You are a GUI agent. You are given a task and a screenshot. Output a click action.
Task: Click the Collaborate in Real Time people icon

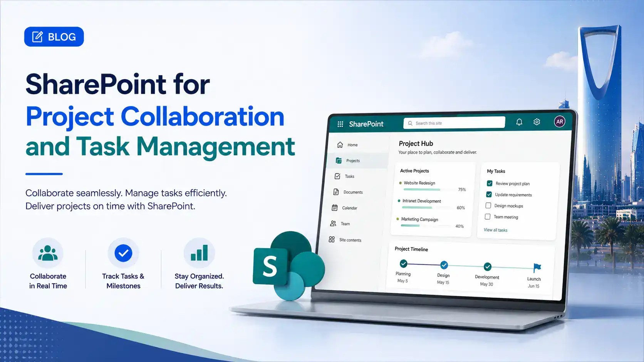tap(48, 253)
